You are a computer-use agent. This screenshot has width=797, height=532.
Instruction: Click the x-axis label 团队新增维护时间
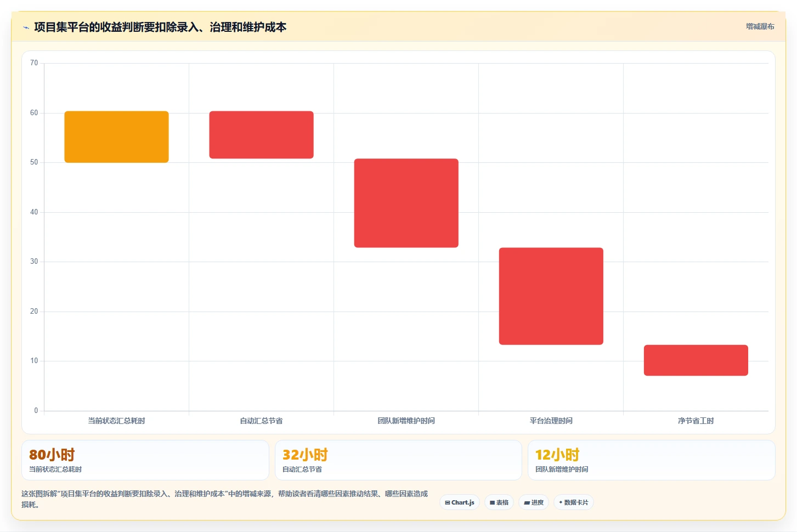(x=406, y=421)
